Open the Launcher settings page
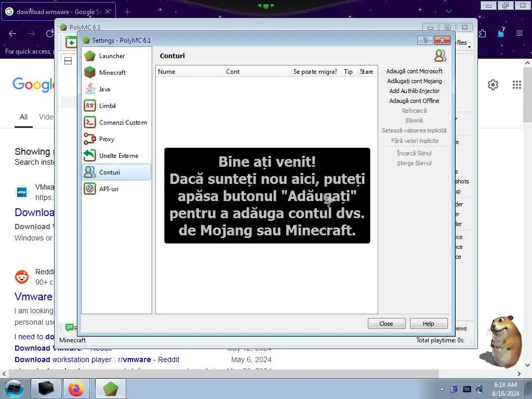 coord(116,56)
